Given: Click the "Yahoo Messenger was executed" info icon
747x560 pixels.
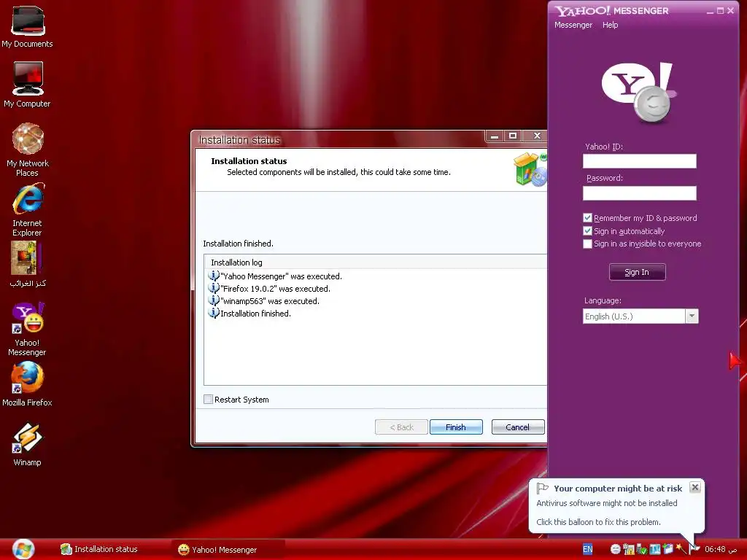Looking at the screenshot, I should click(214, 276).
